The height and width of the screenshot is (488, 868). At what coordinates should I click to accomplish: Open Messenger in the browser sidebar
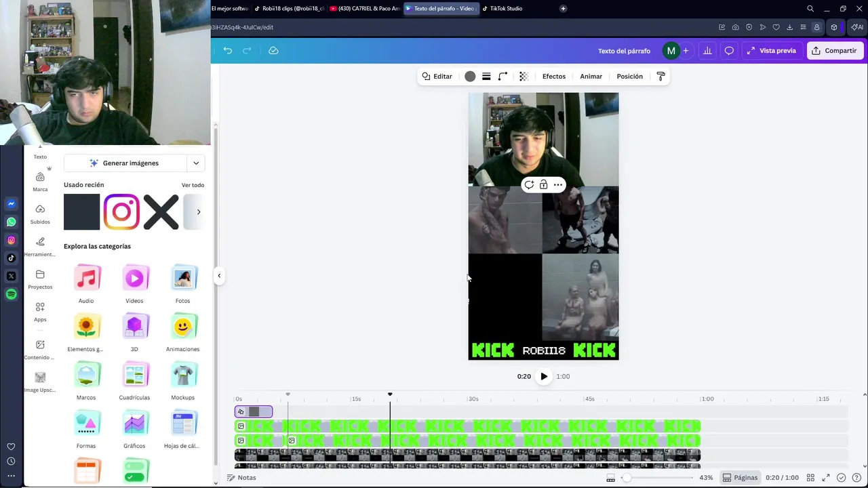click(11, 203)
